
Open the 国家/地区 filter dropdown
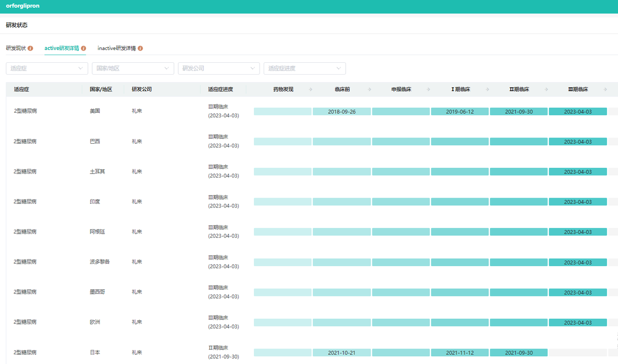133,68
